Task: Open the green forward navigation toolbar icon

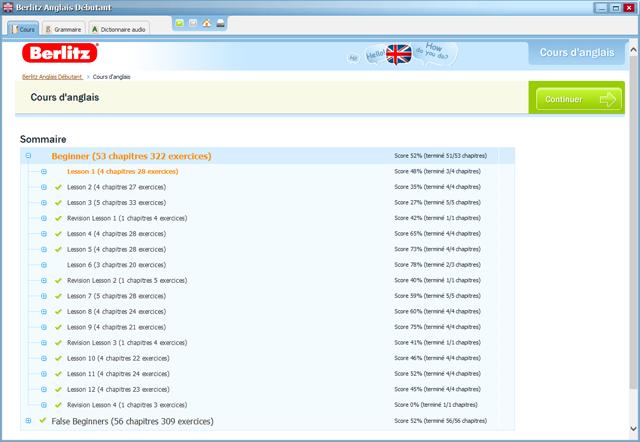Action: pyautogui.click(x=180, y=23)
